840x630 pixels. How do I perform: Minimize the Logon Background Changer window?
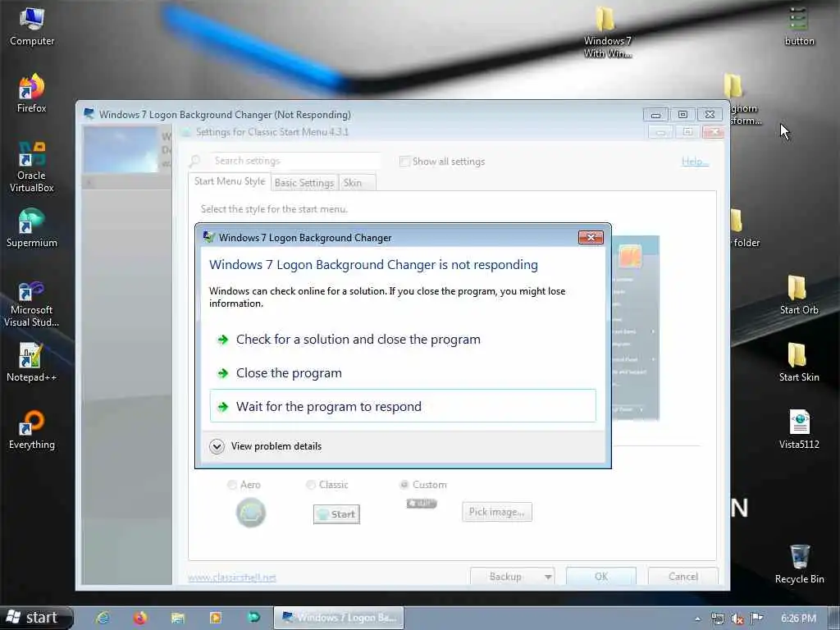click(655, 115)
